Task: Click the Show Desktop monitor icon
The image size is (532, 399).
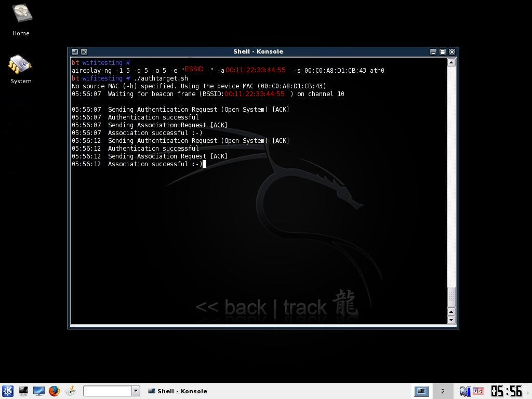Action: 39,391
